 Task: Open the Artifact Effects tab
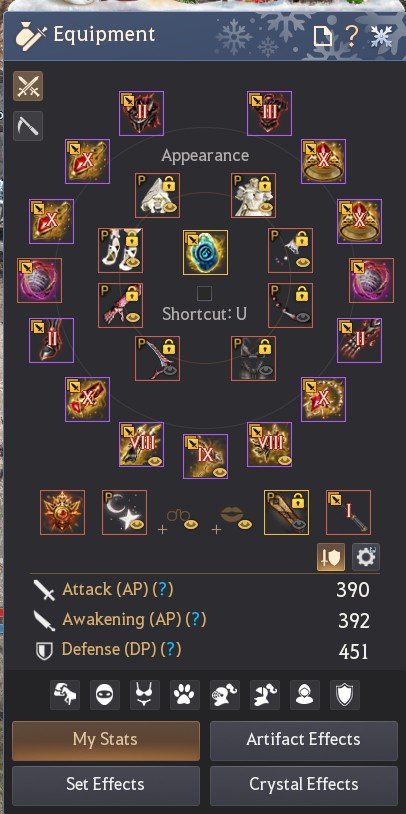coord(304,740)
